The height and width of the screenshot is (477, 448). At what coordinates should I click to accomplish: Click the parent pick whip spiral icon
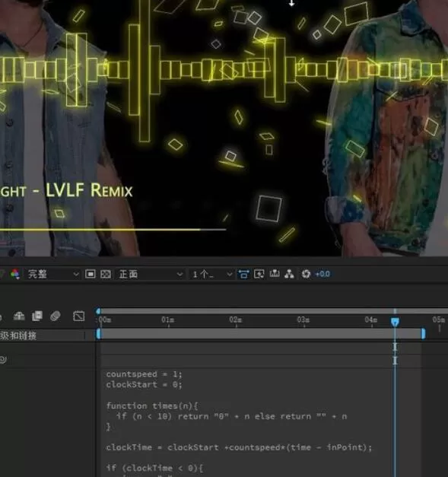3,360
